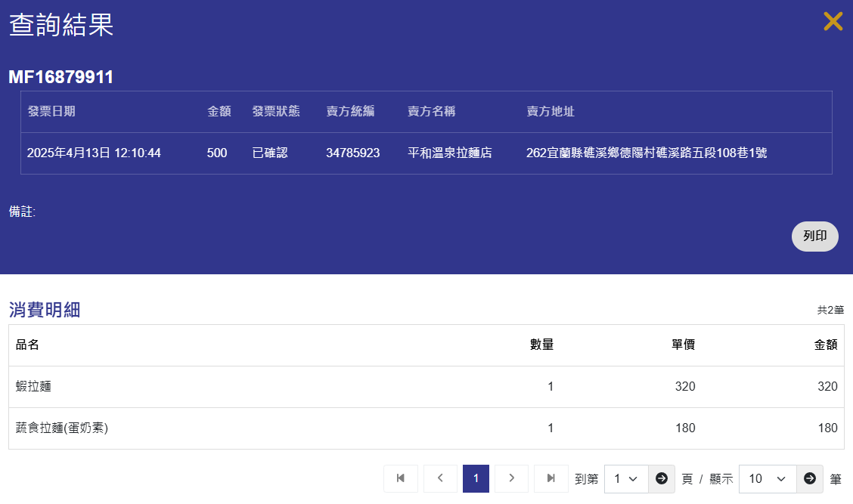Close the 查詢結果 dialog with the X
853x504 pixels.
833,22
